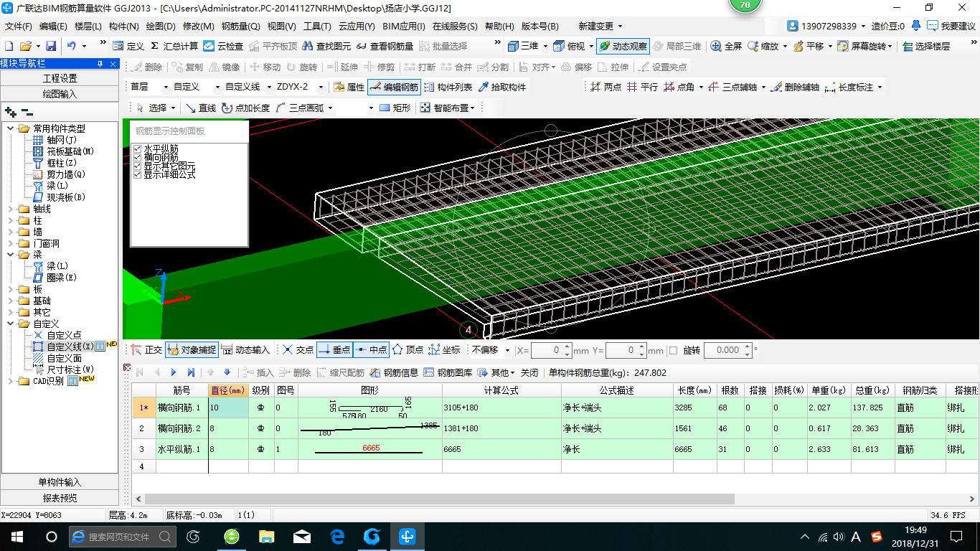Viewport: 980px width, 551px height.
Task: Toggle 中点 midpoint snap
Action: 371,350
